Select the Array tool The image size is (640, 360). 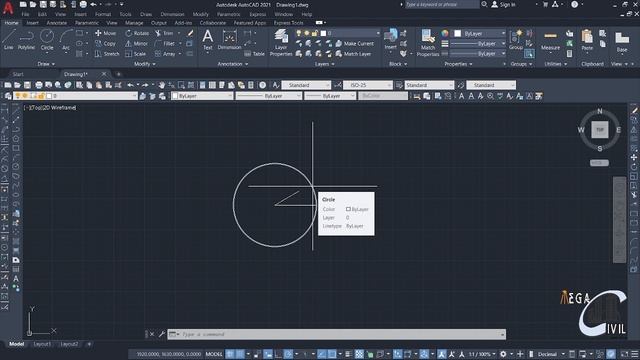coord(165,53)
